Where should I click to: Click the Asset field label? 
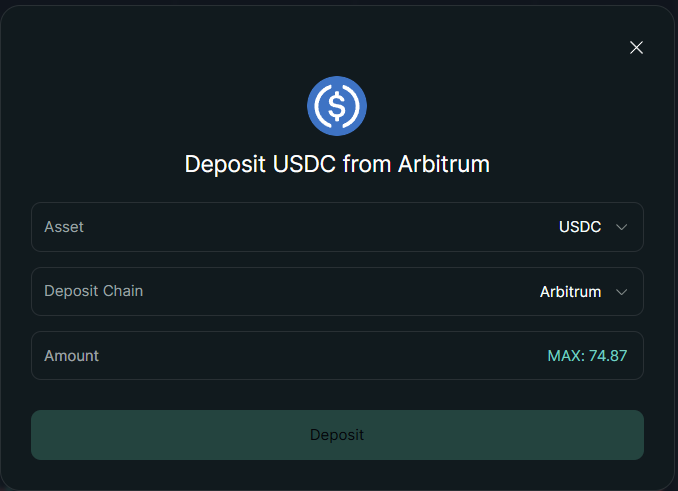pyautogui.click(x=64, y=227)
